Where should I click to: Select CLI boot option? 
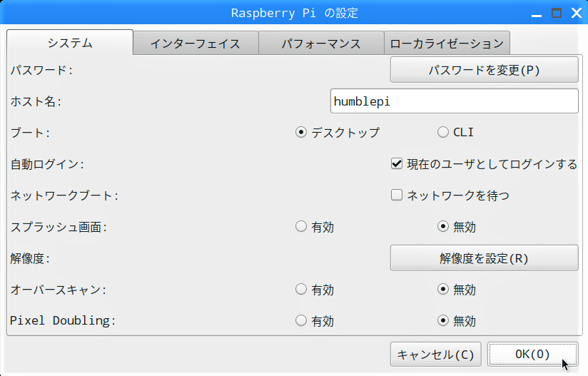tap(455, 132)
